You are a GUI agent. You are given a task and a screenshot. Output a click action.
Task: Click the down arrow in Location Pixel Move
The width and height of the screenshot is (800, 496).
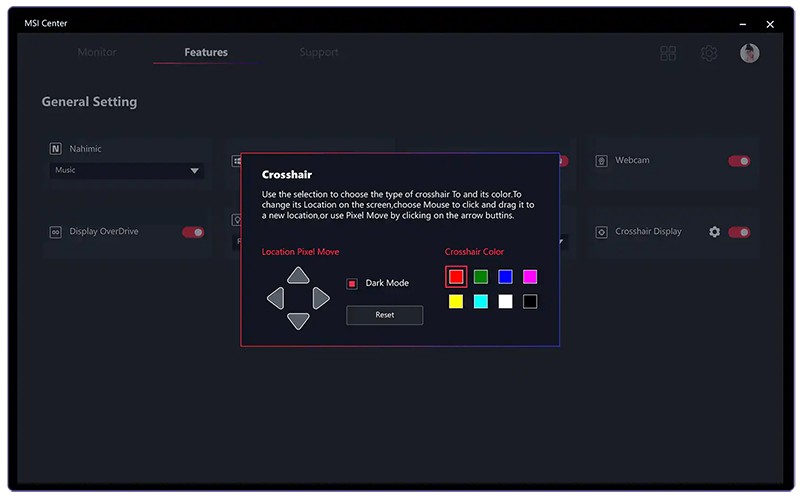point(298,321)
